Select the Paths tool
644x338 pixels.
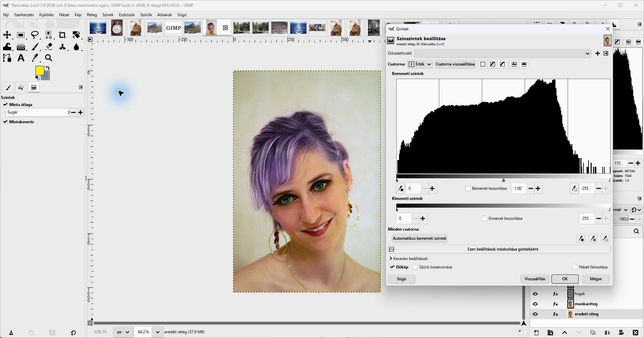point(7,58)
